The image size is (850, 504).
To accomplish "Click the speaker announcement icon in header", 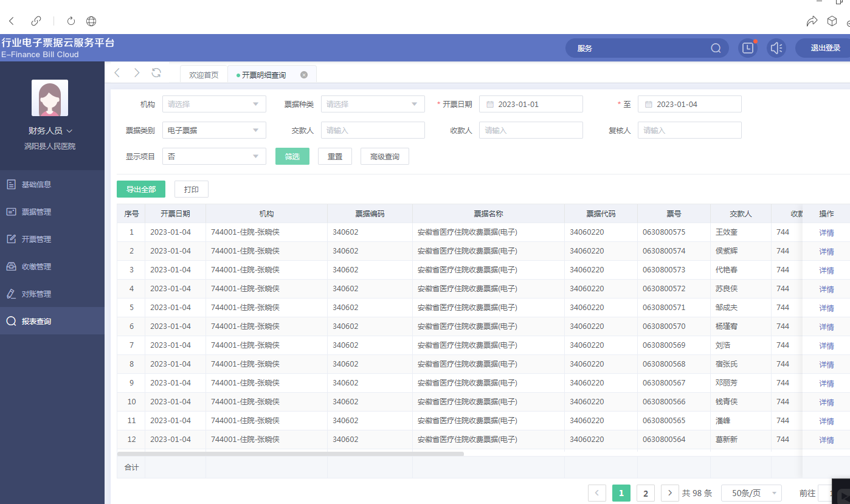I will pos(776,48).
